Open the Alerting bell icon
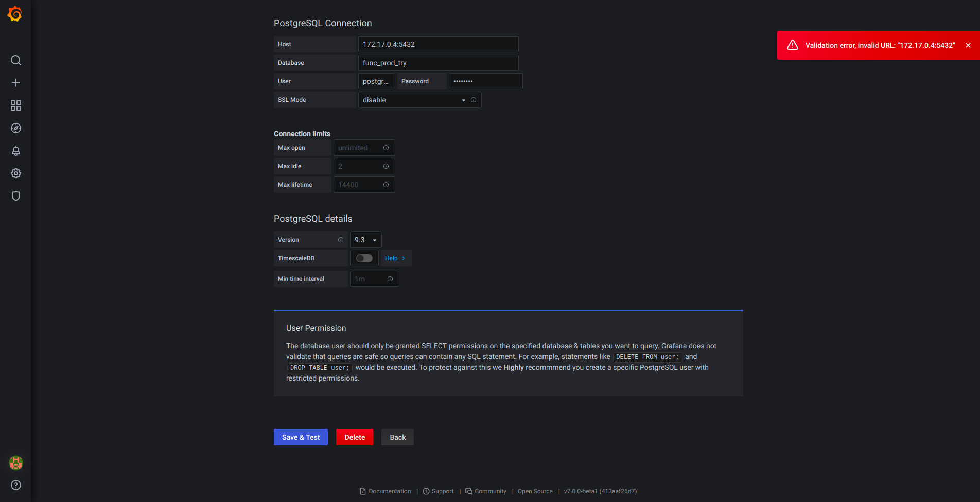Viewport: 980px width, 502px height. (16, 151)
